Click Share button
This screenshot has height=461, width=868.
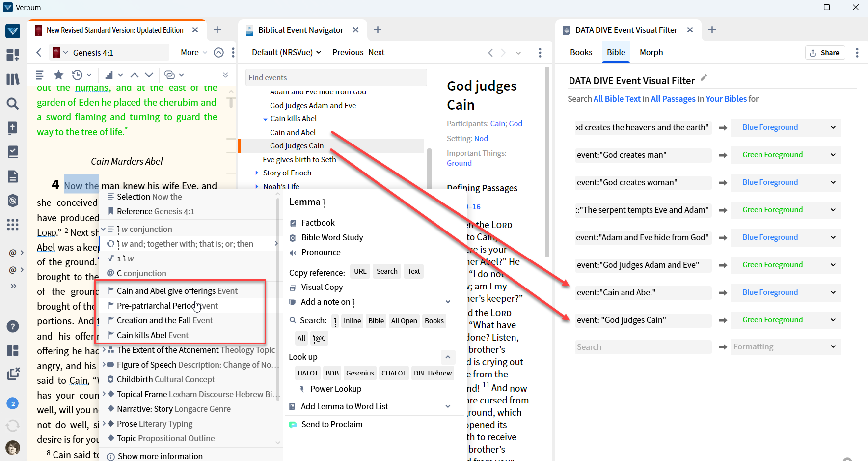coord(825,53)
